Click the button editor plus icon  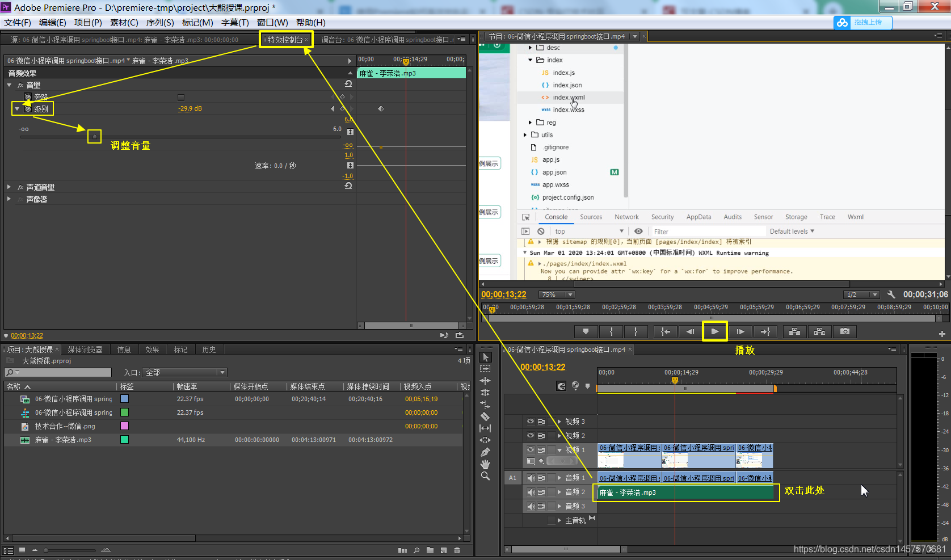942,334
